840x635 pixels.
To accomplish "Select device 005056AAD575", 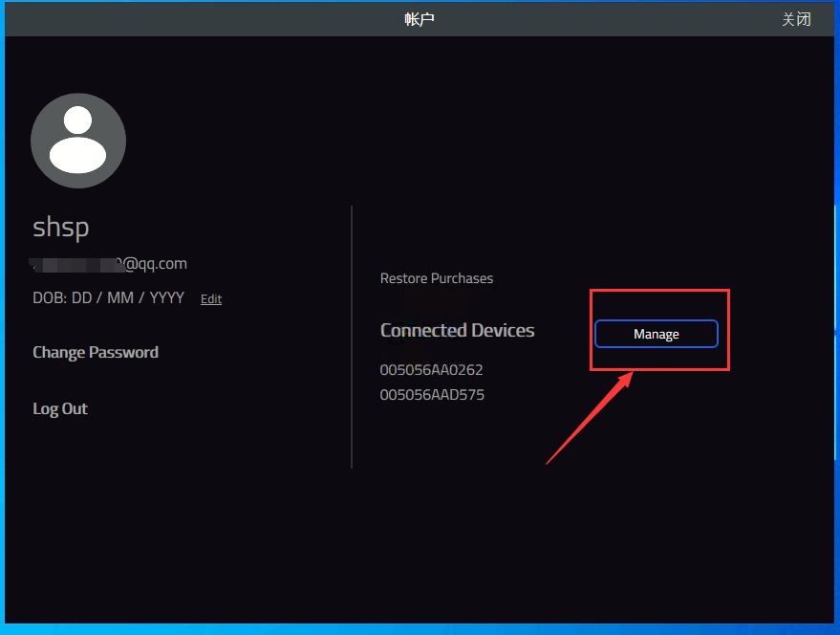I will pyautogui.click(x=432, y=394).
